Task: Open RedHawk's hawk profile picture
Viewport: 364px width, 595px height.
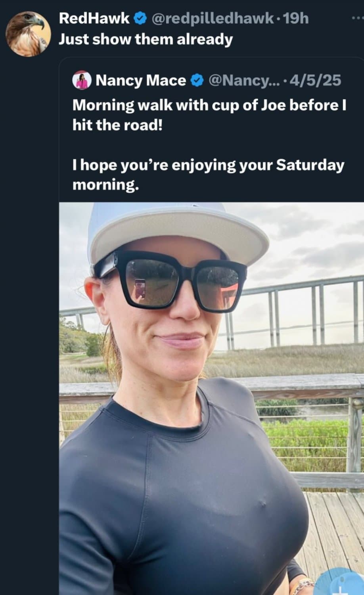Action: [28, 34]
